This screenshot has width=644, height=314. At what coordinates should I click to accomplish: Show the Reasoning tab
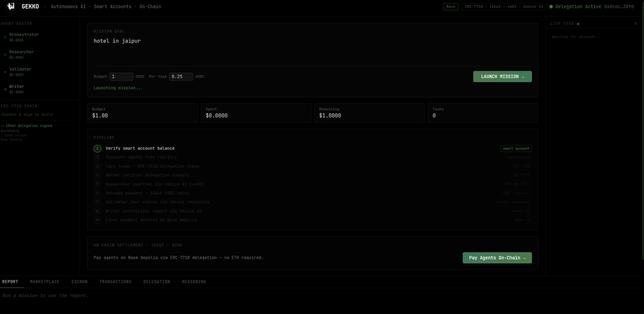point(194,282)
